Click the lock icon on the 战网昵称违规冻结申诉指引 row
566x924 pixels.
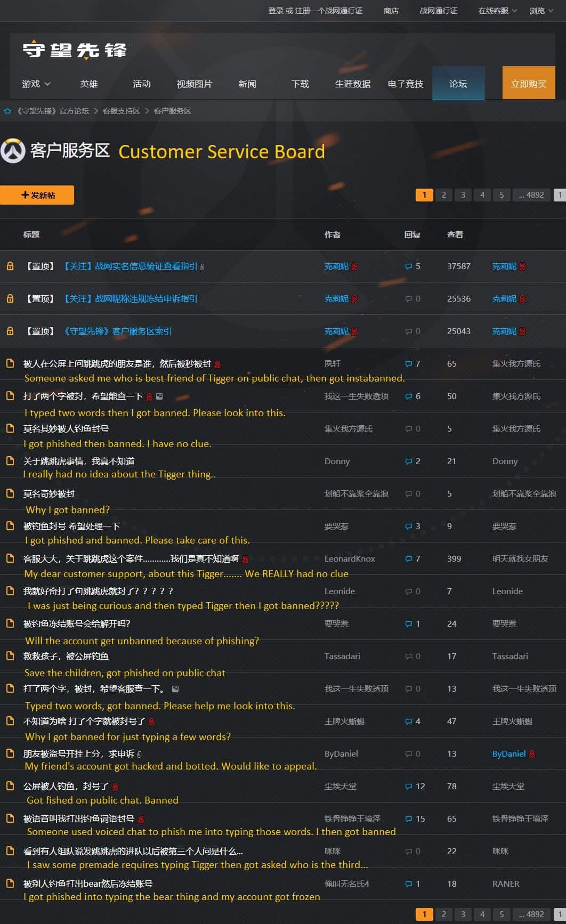click(x=10, y=298)
